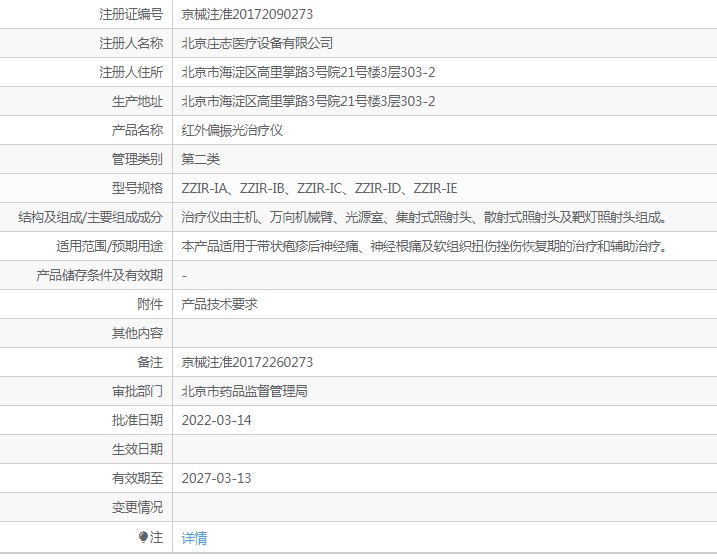Click the 产品名称 label

(x=138, y=130)
